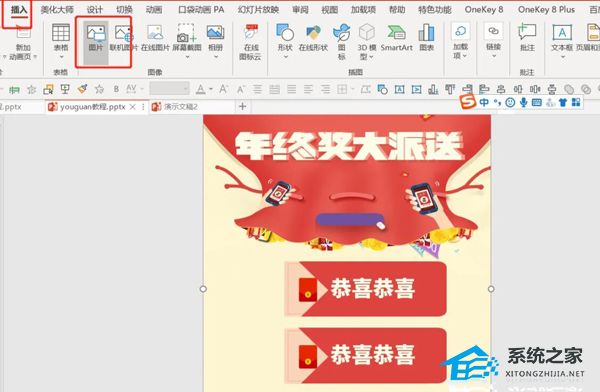Open the OneKey 8 Plus tab

pyautogui.click(x=546, y=10)
